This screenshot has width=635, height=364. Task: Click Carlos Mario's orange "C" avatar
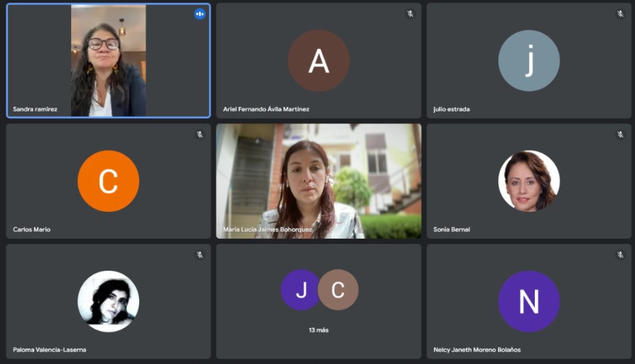(108, 181)
